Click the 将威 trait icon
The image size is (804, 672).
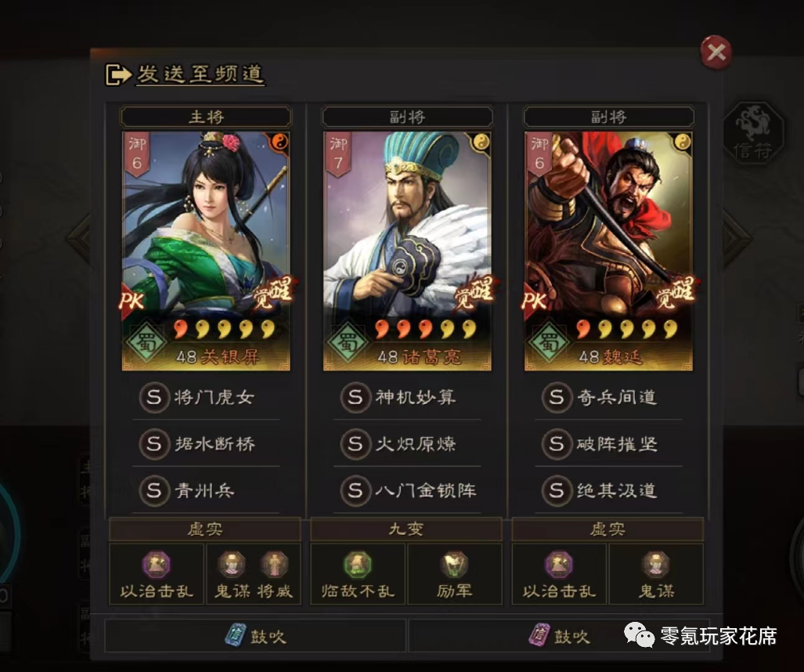pyautogui.click(x=275, y=564)
